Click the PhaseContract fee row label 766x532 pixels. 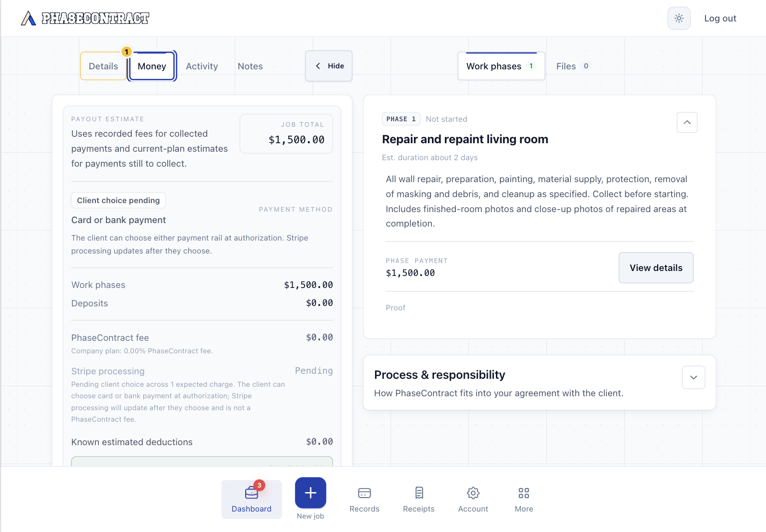point(110,338)
